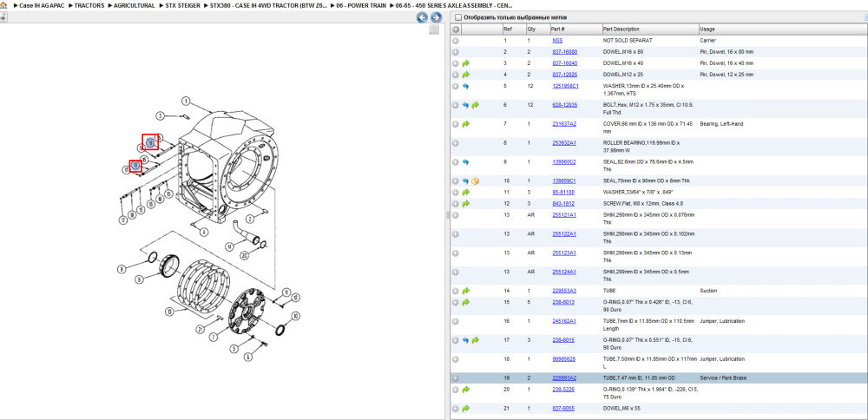
Task: Click callout 3 on the diagram
Action: tap(160, 115)
